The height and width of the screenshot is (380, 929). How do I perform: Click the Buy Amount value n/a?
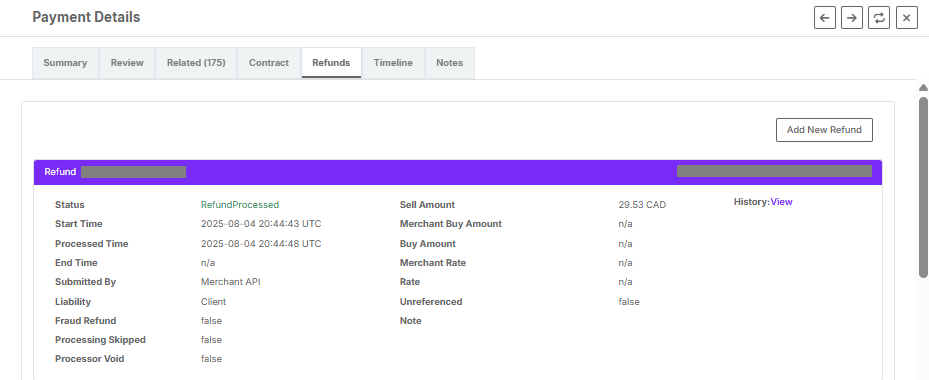(x=626, y=244)
